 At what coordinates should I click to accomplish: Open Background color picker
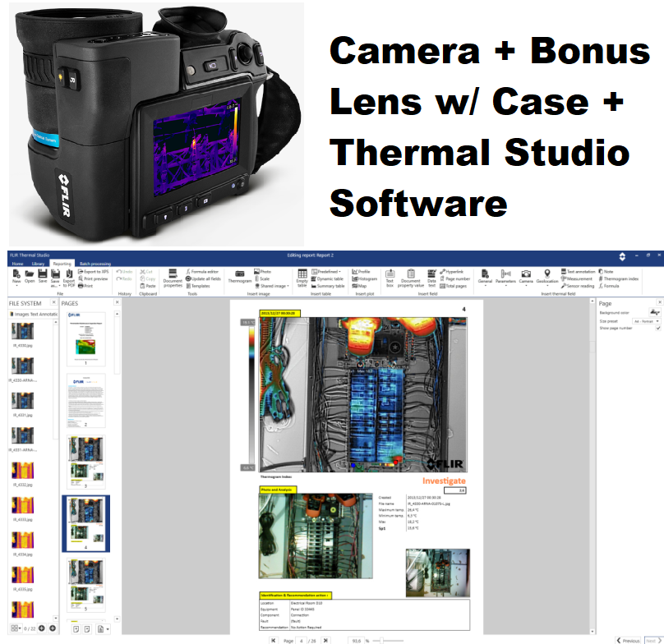pos(655,312)
